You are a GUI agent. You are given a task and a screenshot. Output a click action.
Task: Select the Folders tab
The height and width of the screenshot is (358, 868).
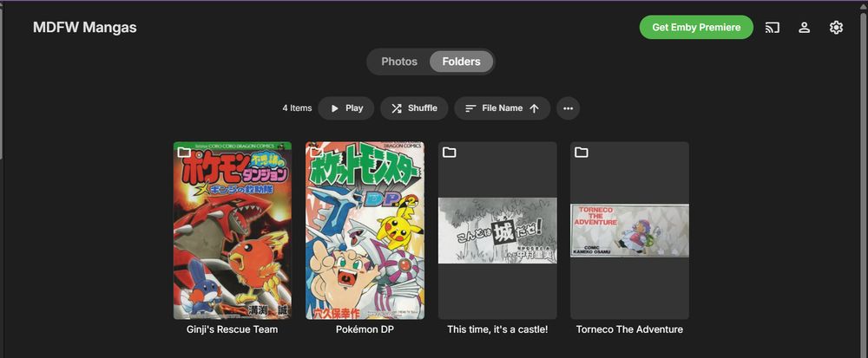pos(461,62)
